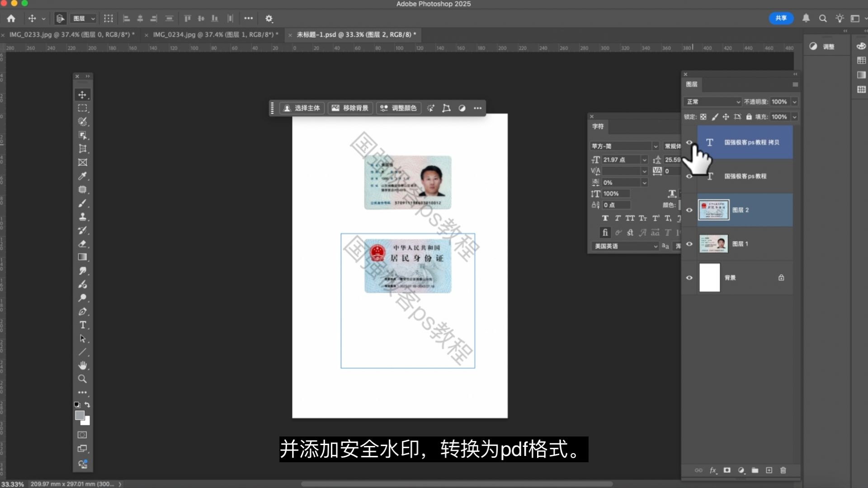The width and height of the screenshot is (868, 488).
Task: Select the Pen tool
Action: tap(82, 311)
